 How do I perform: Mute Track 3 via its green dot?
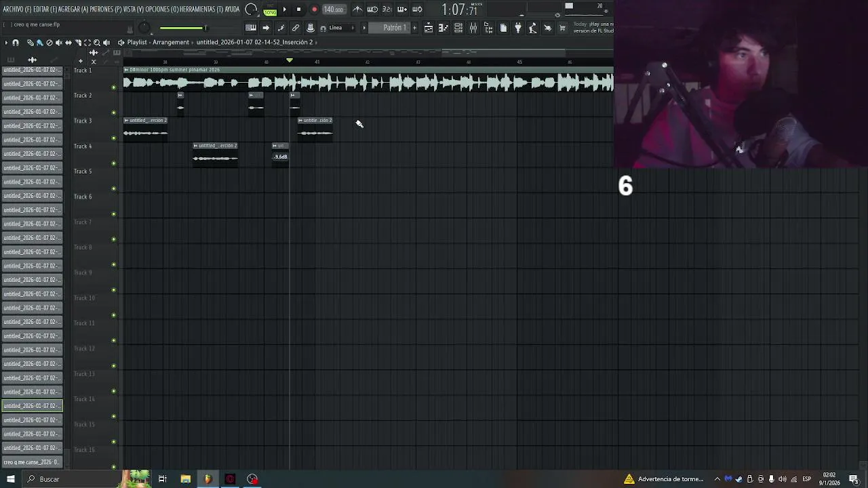coord(113,138)
